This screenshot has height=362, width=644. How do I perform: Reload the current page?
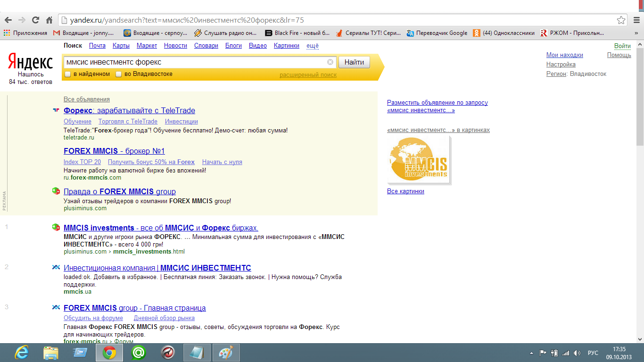35,20
